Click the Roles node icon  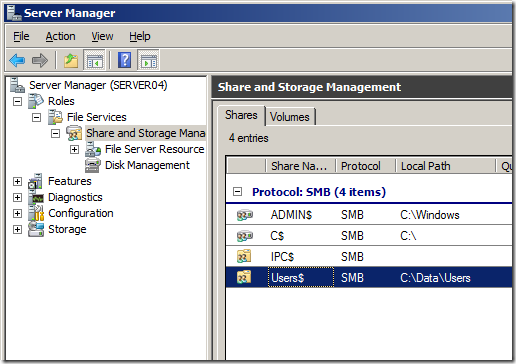(x=36, y=101)
